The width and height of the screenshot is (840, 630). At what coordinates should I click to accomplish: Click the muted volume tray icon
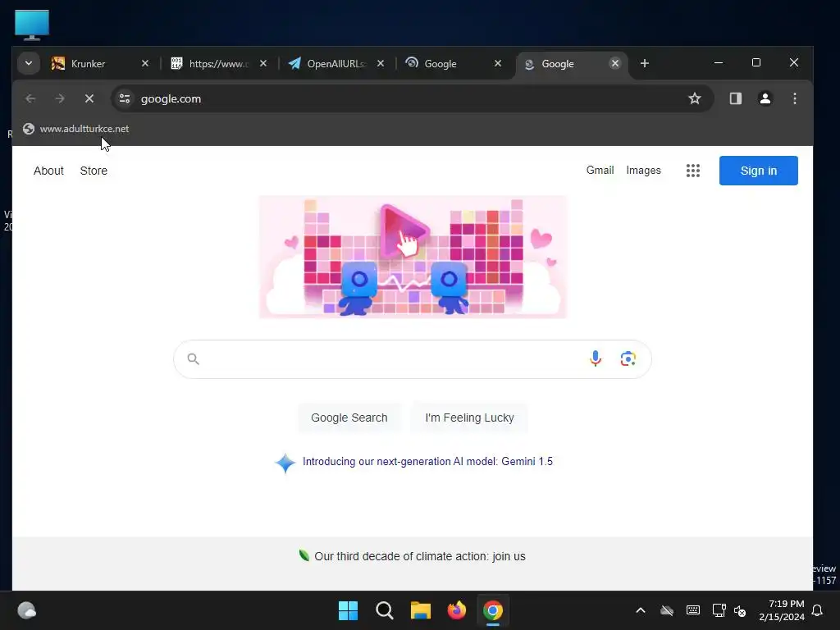(740, 610)
